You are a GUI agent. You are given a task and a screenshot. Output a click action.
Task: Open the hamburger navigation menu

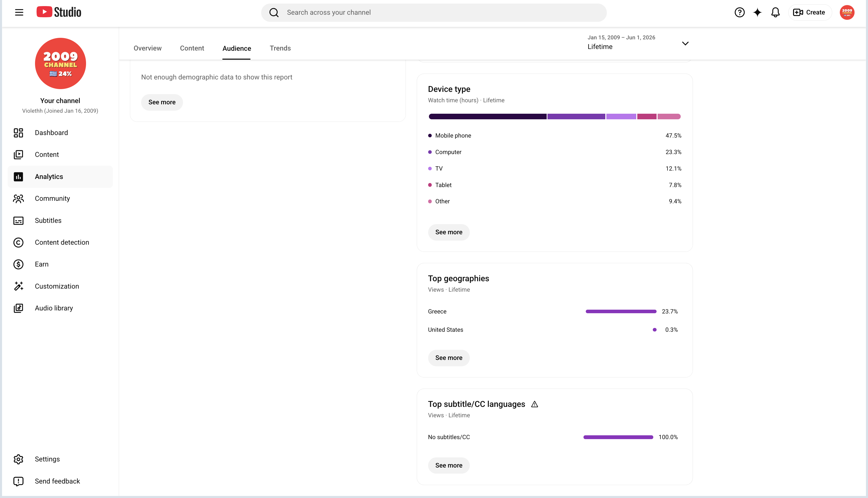coord(19,12)
